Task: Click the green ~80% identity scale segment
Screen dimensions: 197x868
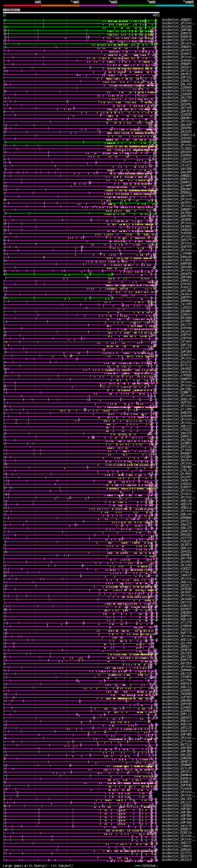Action: (137, 6)
